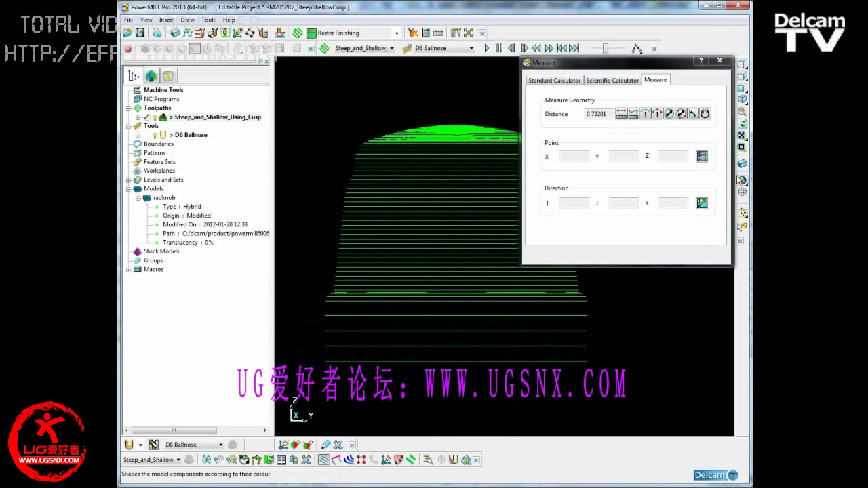Select the Measure tab
The width and height of the screenshot is (868, 488).
pyautogui.click(x=655, y=79)
